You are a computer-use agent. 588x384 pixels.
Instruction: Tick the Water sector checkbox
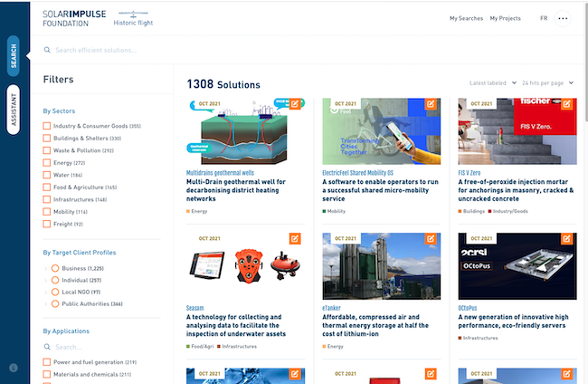(47, 175)
